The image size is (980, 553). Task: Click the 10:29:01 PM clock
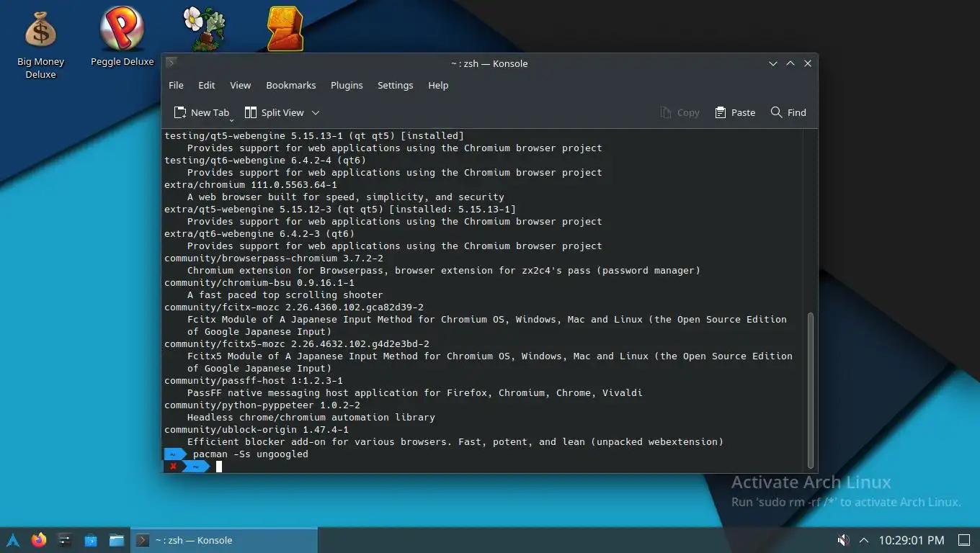911,540
